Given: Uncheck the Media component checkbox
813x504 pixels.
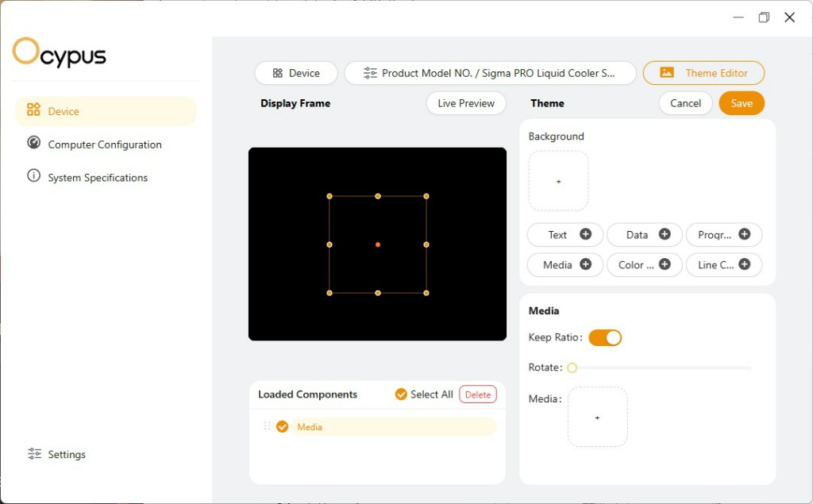Looking at the screenshot, I should click(x=282, y=427).
